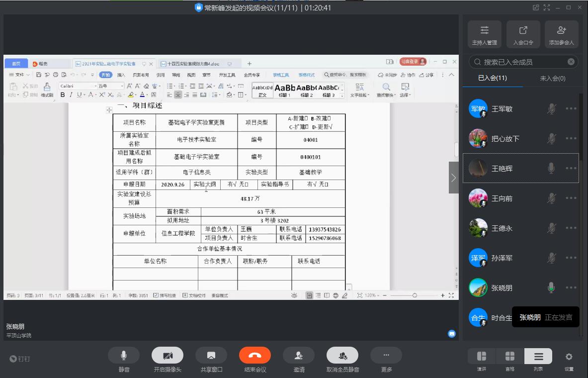Screen dimensions: 588x378
Task: Open settings gear icon
Action: pyautogui.click(x=569, y=357)
